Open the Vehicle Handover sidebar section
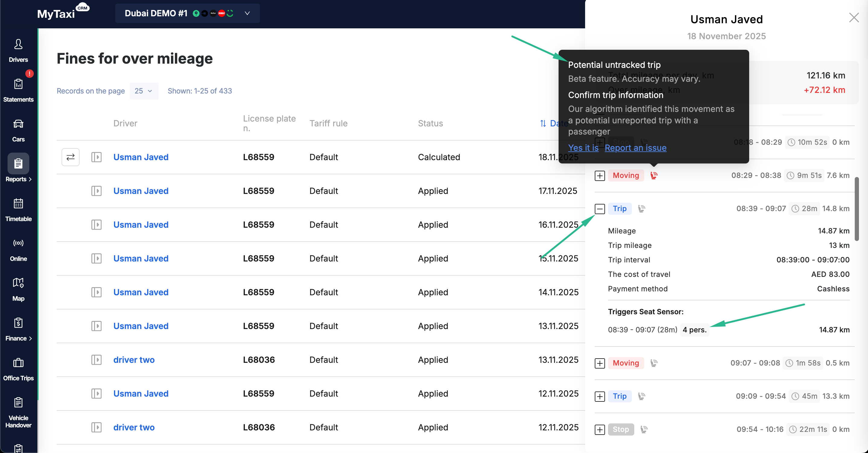868x453 pixels. (x=18, y=412)
